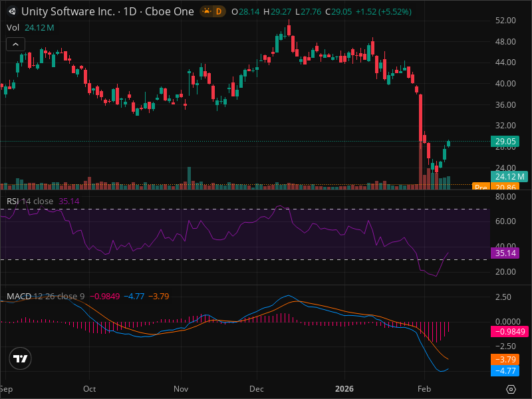This screenshot has width=532, height=399.
Task: Click the MACD legend value -4.77 in blue
Action: [x=134, y=296]
